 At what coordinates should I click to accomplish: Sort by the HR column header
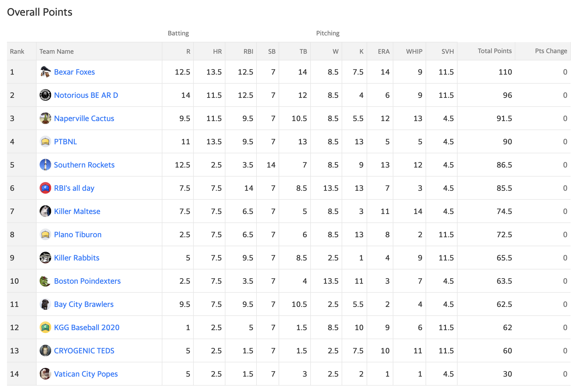(217, 51)
